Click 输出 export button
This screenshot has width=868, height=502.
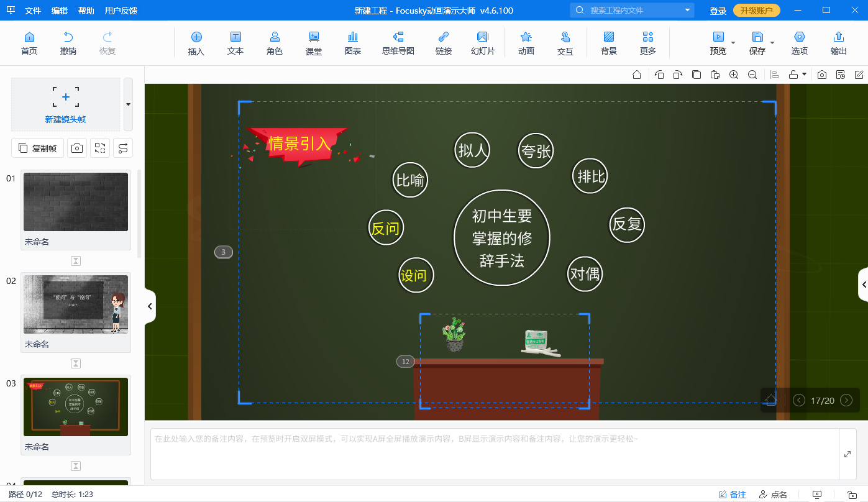[x=839, y=43]
